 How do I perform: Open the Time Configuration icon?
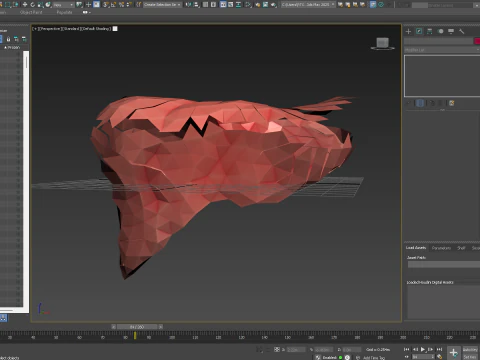tap(439, 357)
